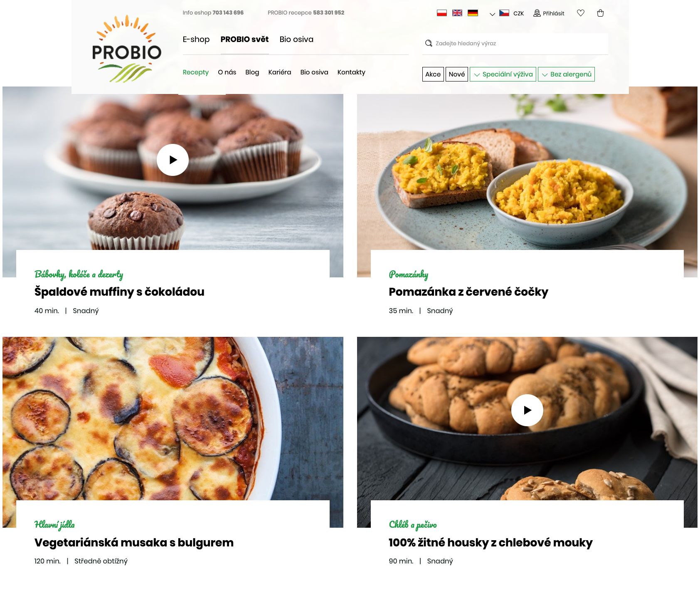Expand the Bez alergenů dropdown
Screen dimensions: 700x598
[x=566, y=74]
